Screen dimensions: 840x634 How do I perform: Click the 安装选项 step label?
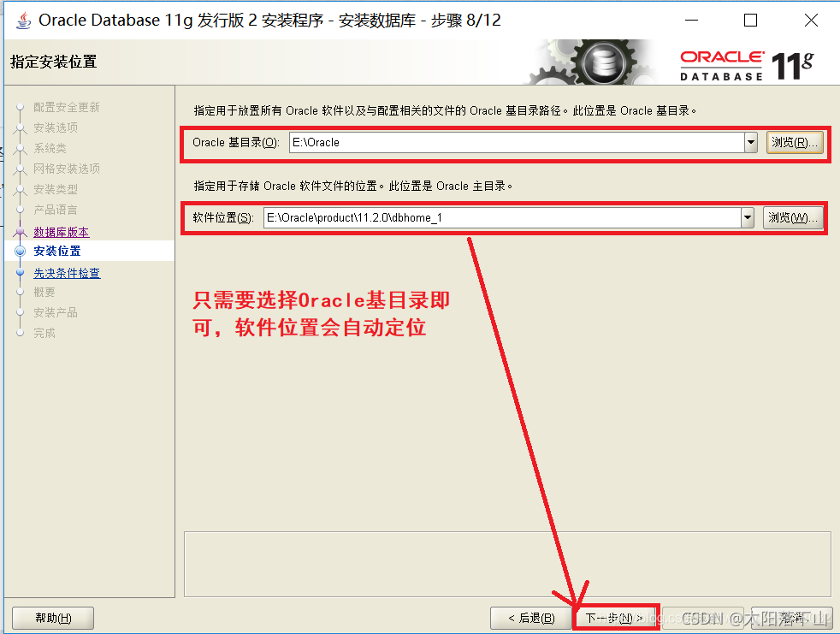pos(56,127)
